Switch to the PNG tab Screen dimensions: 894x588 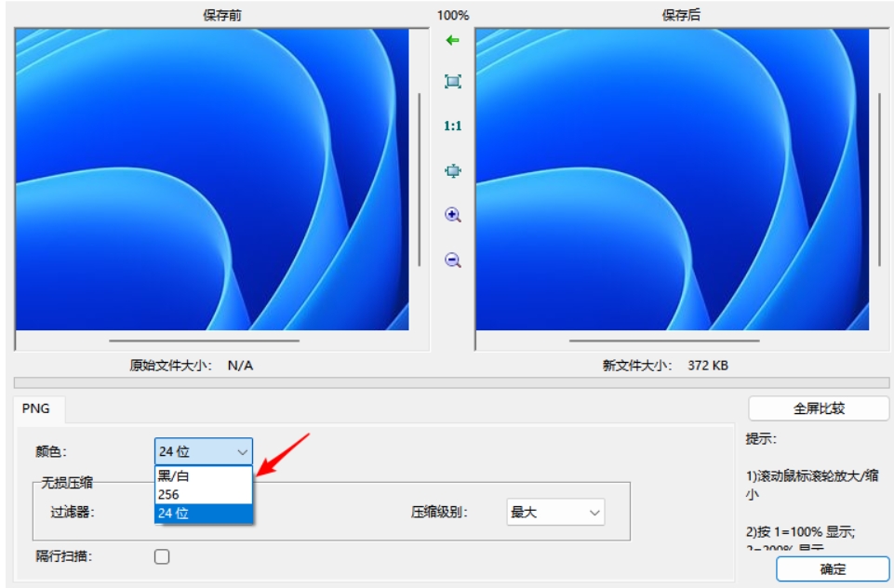tap(36, 408)
